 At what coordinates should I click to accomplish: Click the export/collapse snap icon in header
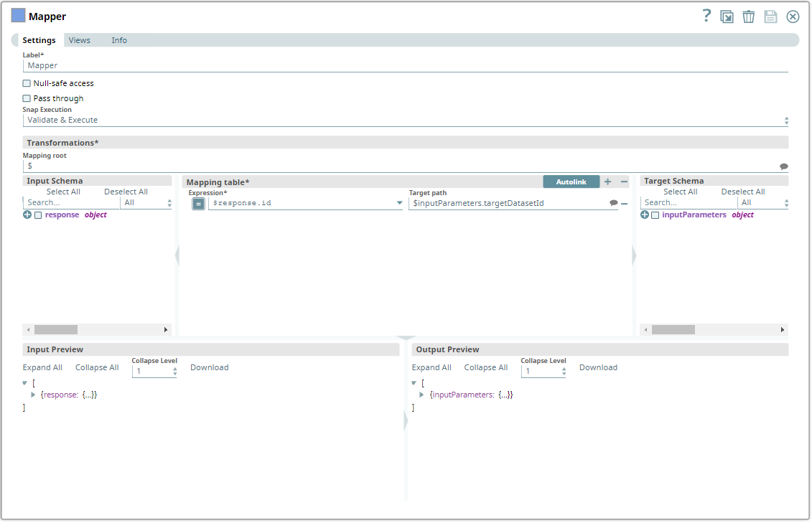[727, 17]
